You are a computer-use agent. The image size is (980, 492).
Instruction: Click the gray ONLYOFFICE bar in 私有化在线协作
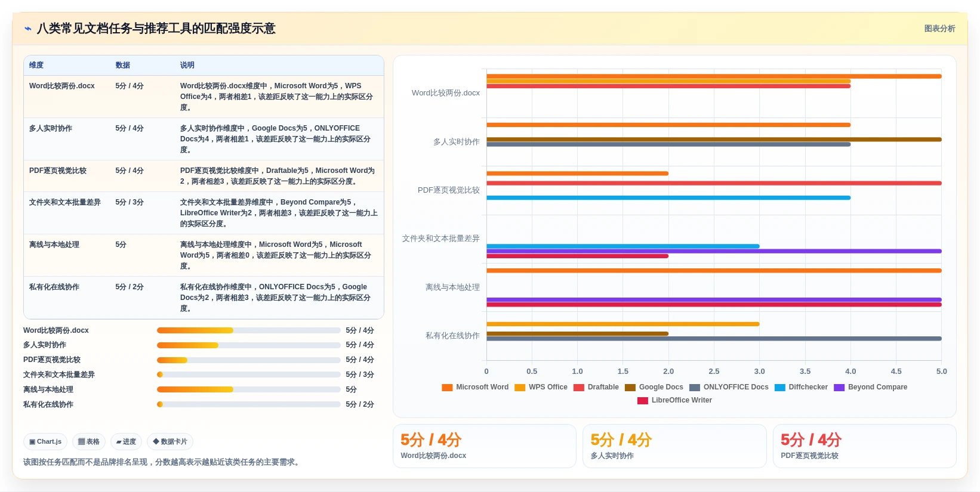click(714, 339)
